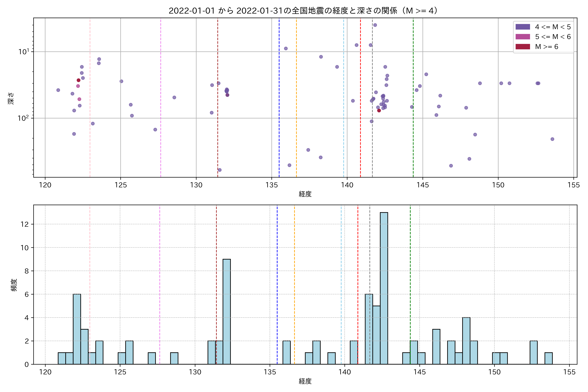Click the 12 tick label on frequency axis

click(x=25, y=224)
